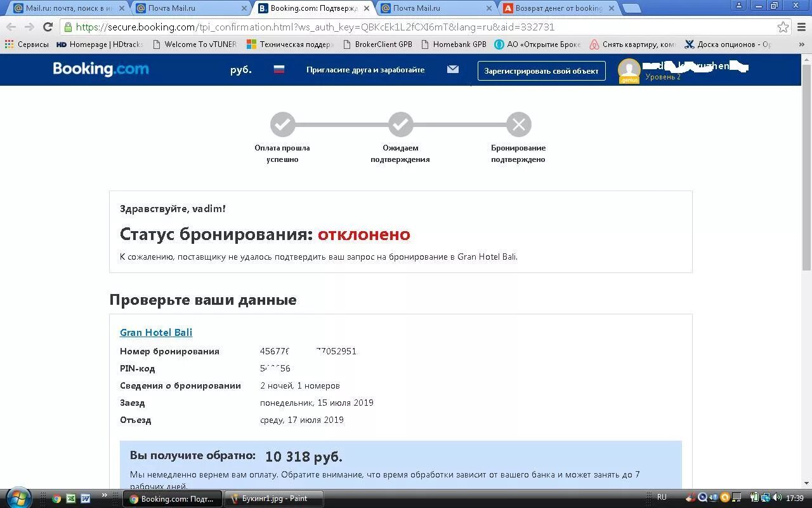
Task: Open BrokerClient GPB bookmark
Action: 377,44
